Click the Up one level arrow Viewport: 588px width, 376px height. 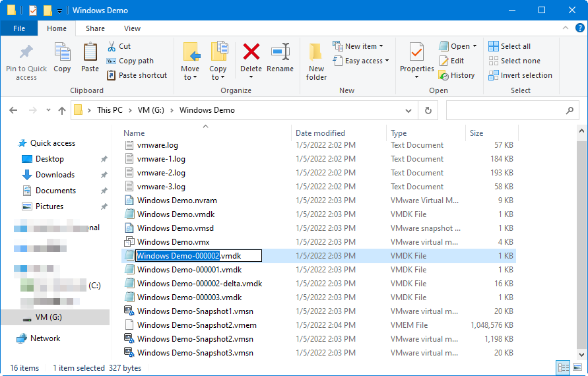coord(62,110)
